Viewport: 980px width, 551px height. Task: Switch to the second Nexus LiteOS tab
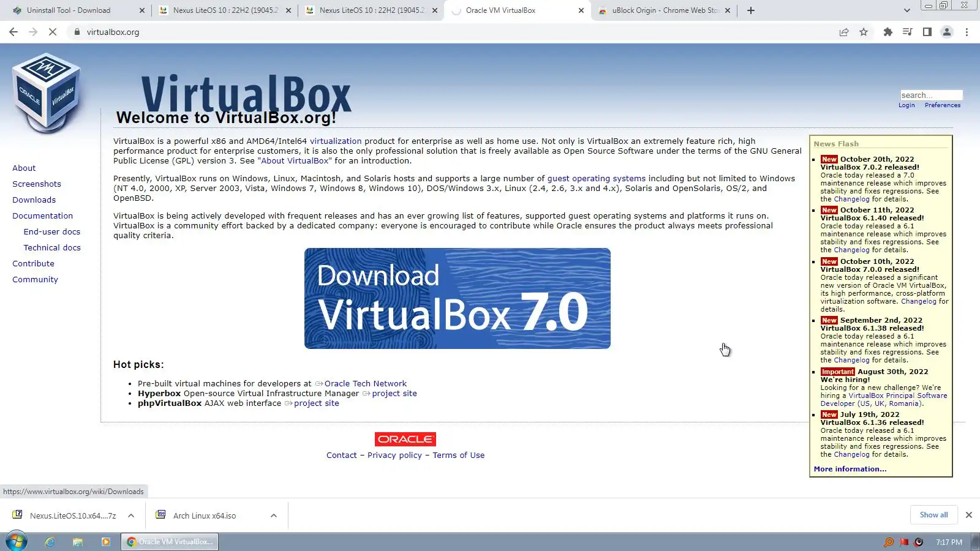371,10
